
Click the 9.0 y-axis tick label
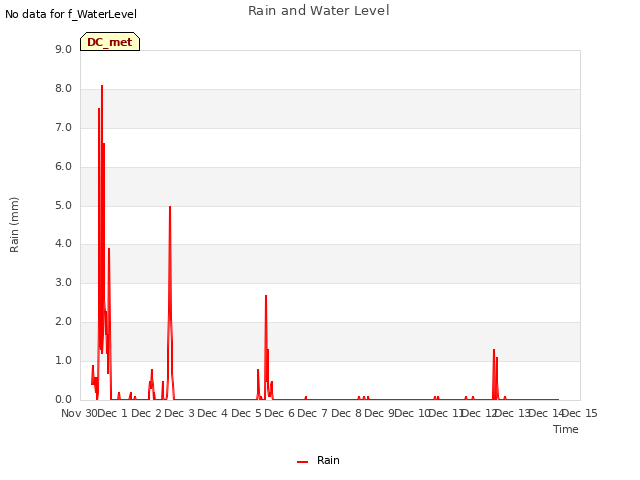64,49
